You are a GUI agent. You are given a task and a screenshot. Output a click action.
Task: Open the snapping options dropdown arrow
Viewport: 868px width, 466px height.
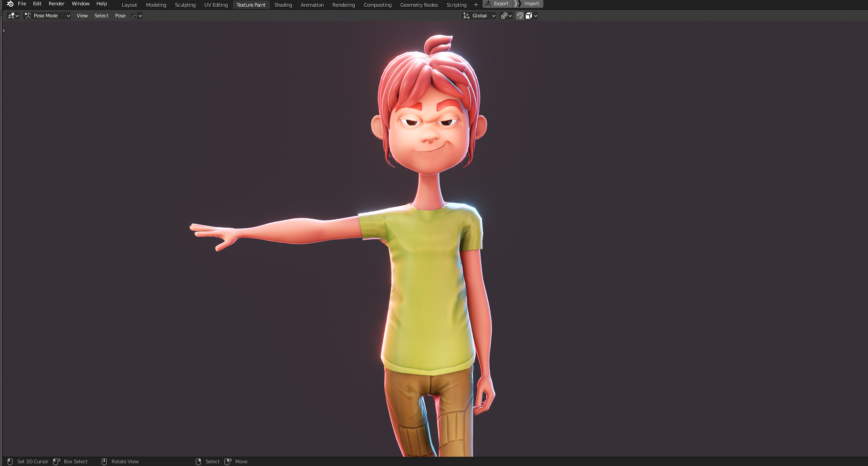pos(536,16)
